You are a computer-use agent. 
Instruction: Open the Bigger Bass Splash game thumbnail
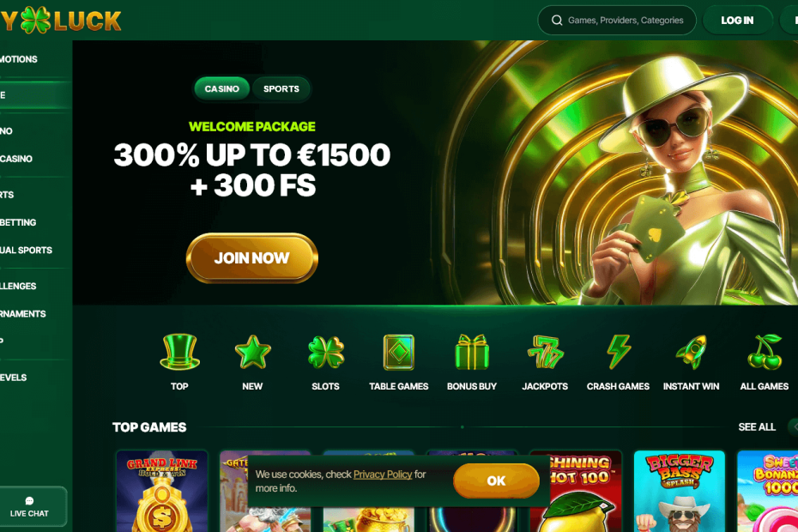680,492
